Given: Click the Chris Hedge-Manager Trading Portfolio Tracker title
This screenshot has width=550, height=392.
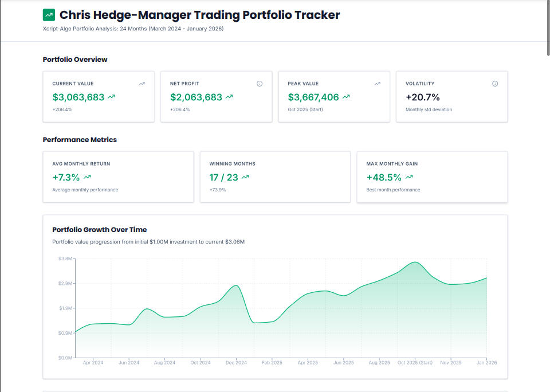Looking at the screenshot, I should (199, 15).
